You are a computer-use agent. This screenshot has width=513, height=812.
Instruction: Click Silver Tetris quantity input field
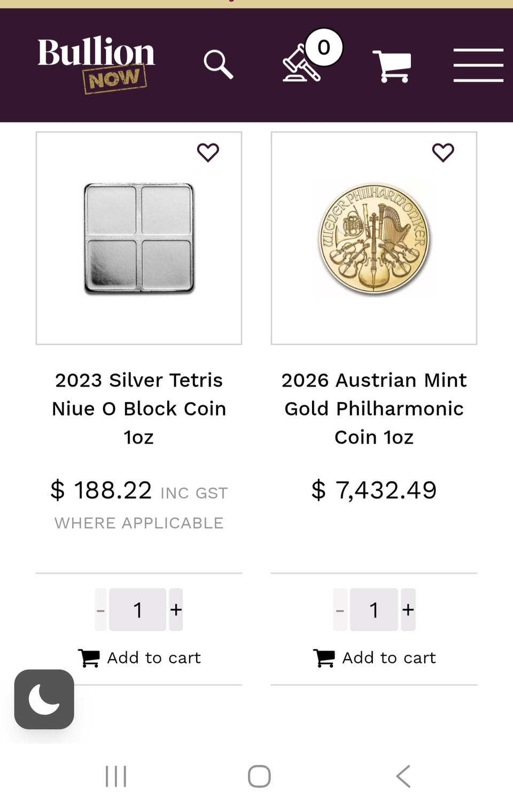(138, 610)
